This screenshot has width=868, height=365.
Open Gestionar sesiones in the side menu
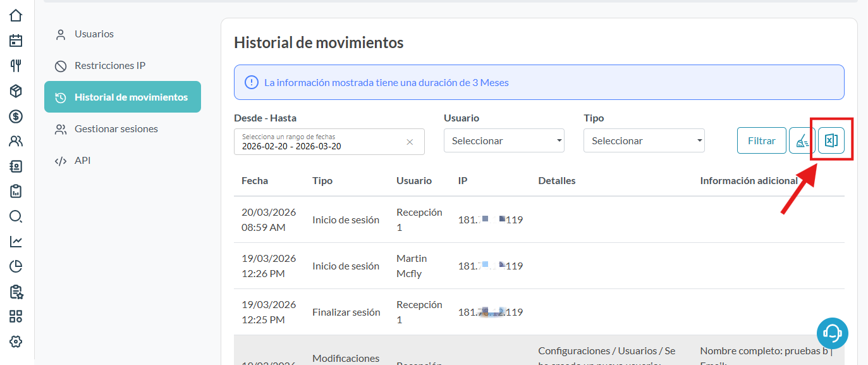(116, 129)
